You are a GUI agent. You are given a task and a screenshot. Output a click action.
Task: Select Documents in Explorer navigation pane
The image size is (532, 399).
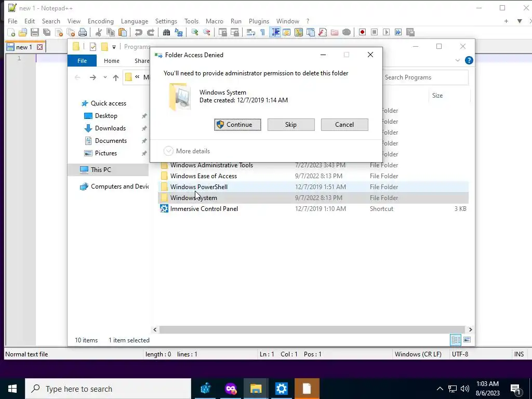tap(111, 141)
